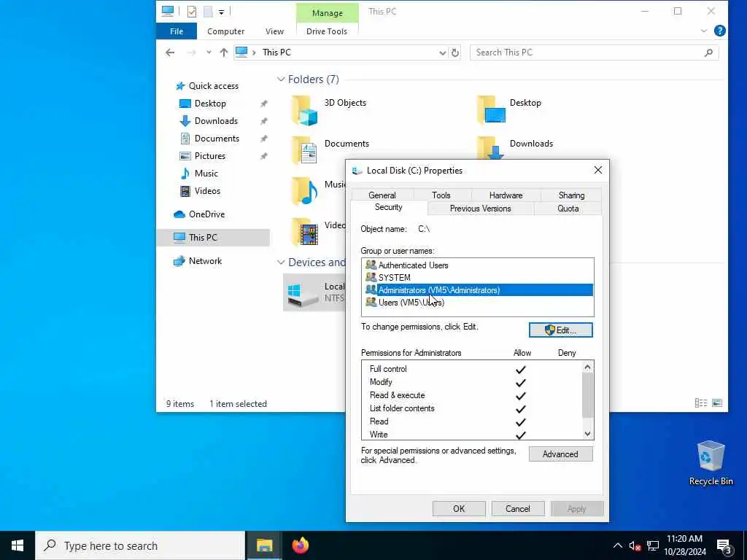Switch to the Sharing tab in Properties
Viewport: 747px width, 560px height.
[x=571, y=195]
